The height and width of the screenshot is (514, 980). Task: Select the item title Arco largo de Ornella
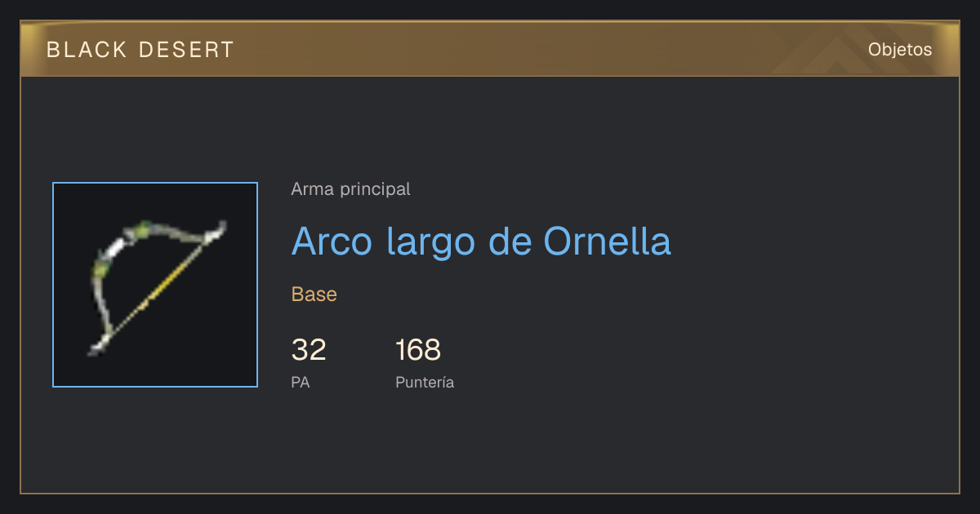point(481,241)
